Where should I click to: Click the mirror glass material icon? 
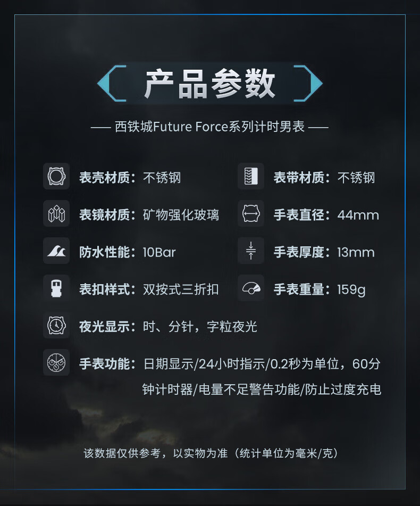click(56, 214)
